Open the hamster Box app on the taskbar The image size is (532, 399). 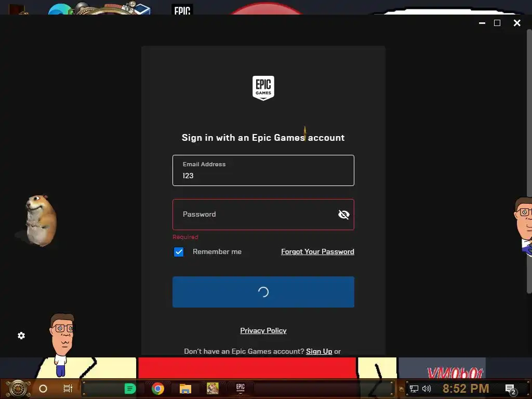coord(212,389)
